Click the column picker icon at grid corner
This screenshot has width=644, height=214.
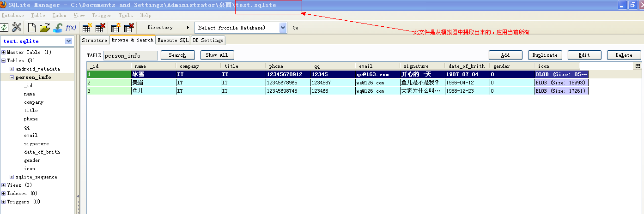(x=638, y=66)
